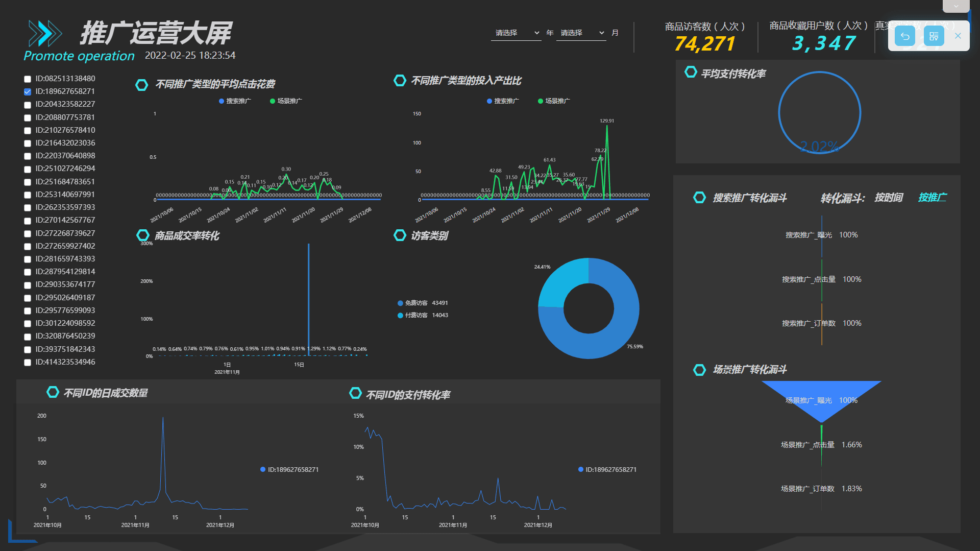Viewport: 980px width, 551px height.
Task: Click the 搜索推广_曝光 100% funnel label
Action: point(821,235)
